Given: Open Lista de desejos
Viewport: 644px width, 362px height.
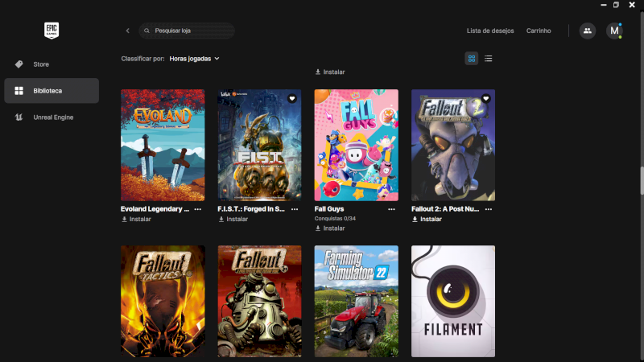Looking at the screenshot, I should pos(490,31).
